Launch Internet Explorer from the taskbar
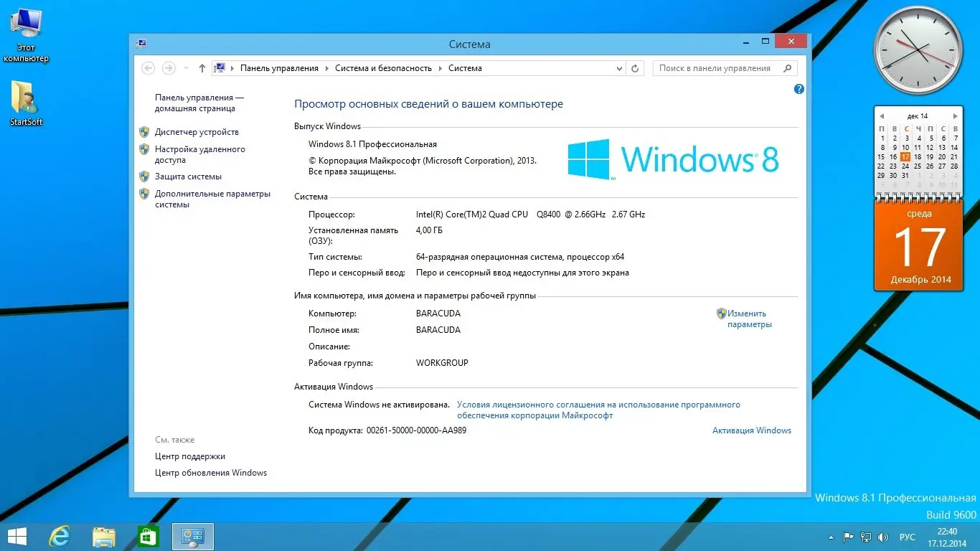The height and width of the screenshot is (551, 980). (x=59, y=537)
